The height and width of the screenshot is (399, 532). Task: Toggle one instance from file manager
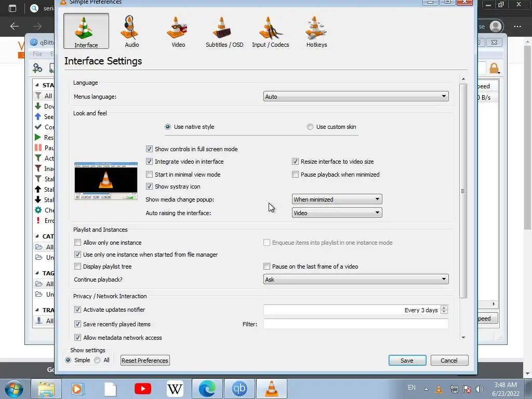(x=78, y=255)
